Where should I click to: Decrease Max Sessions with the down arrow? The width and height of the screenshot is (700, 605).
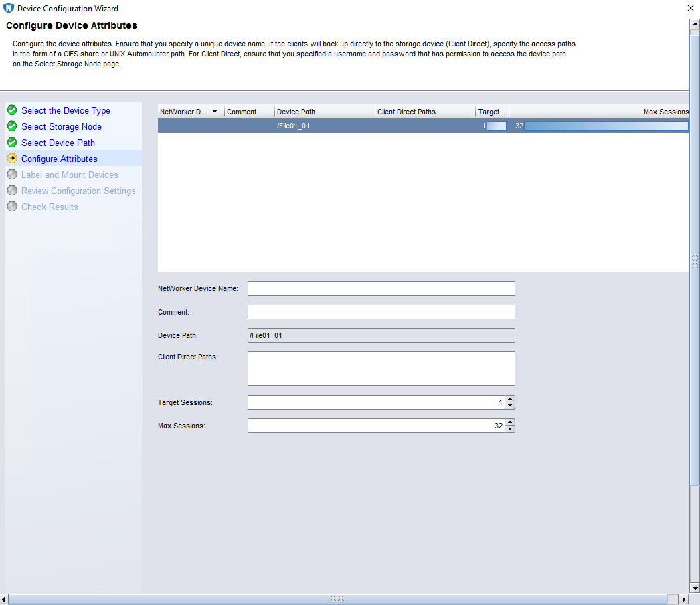pos(510,429)
